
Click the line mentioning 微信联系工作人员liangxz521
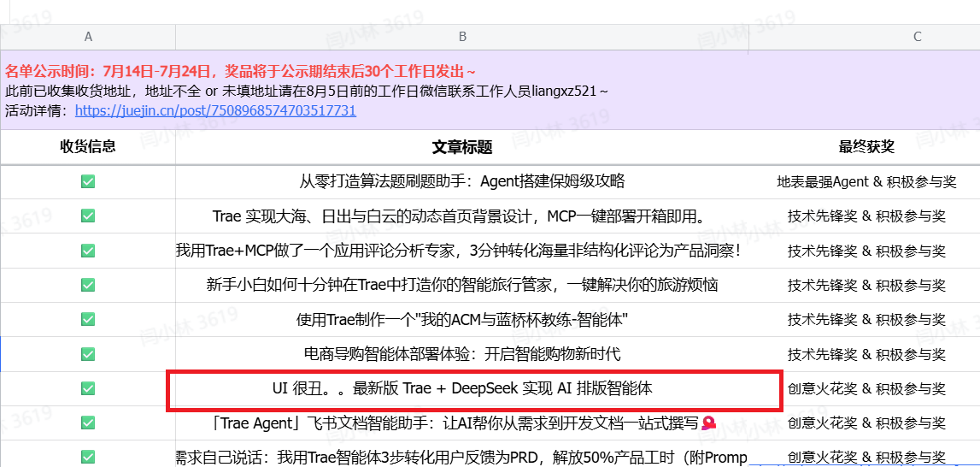(306, 92)
